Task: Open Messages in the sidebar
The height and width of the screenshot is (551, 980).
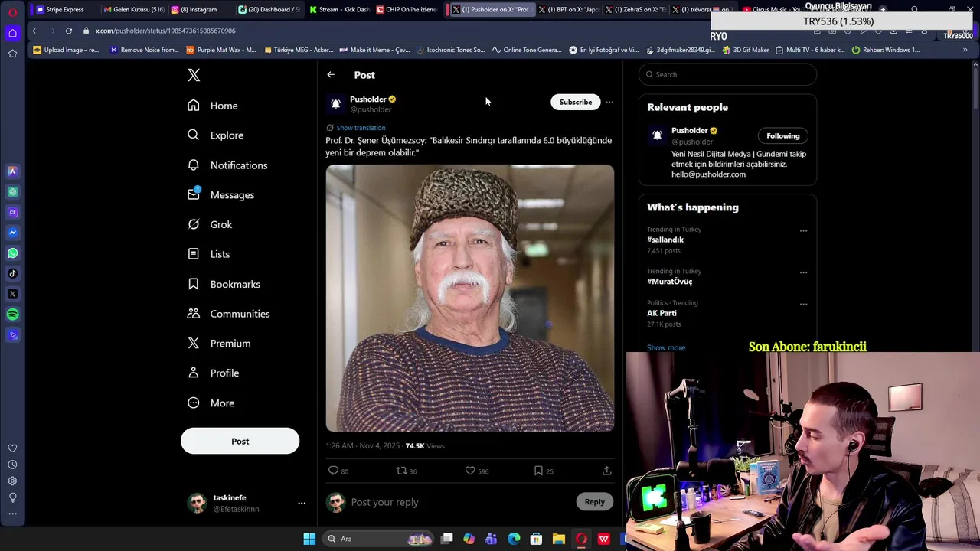Action: pos(221,195)
